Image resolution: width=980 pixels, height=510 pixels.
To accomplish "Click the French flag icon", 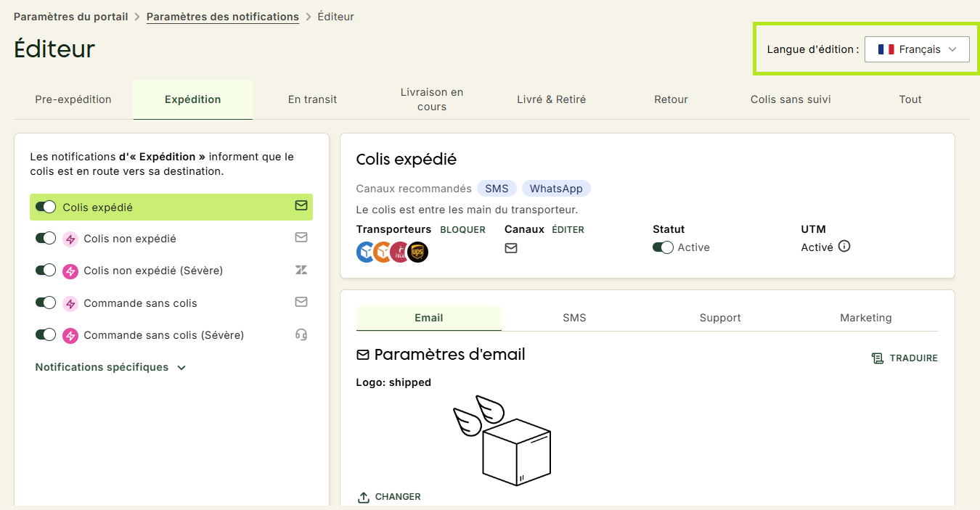I will pos(886,49).
